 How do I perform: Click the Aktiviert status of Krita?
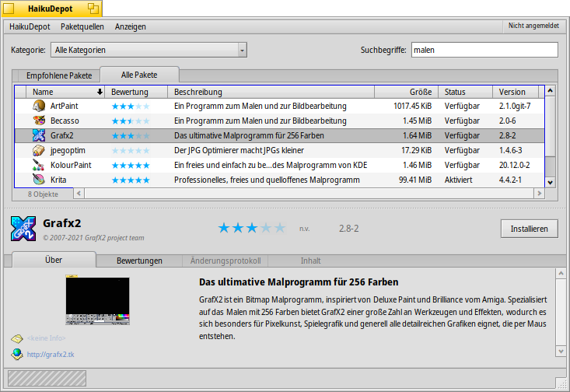pos(458,180)
